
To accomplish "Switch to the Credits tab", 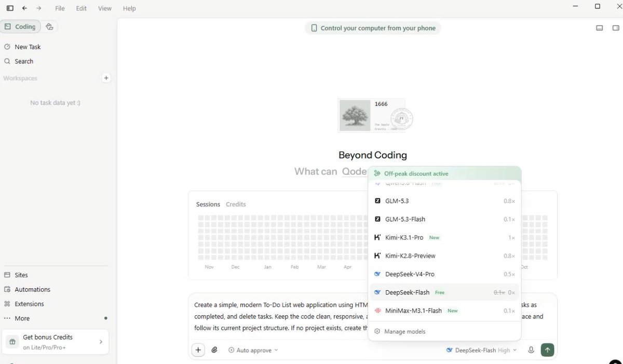I will [x=236, y=204].
